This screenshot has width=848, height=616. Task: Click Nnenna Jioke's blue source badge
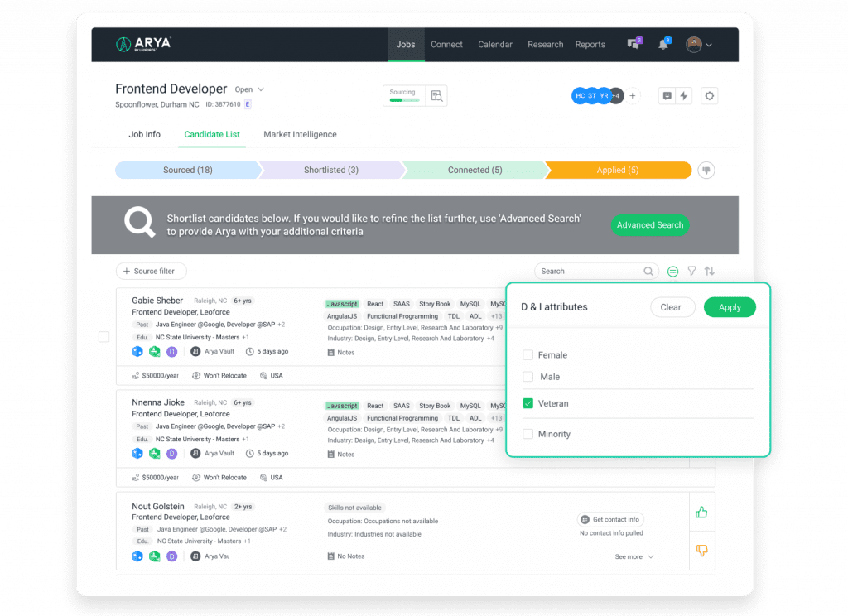pos(137,453)
